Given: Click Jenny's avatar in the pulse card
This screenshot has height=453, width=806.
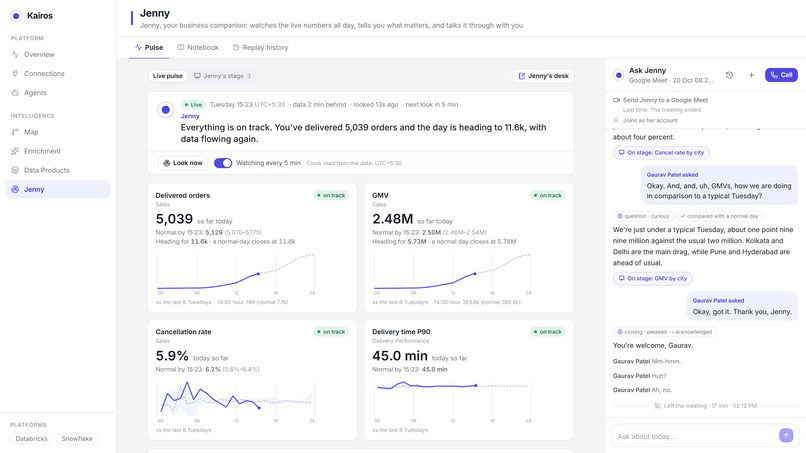Looking at the screenshot, I should coord(166,110).
